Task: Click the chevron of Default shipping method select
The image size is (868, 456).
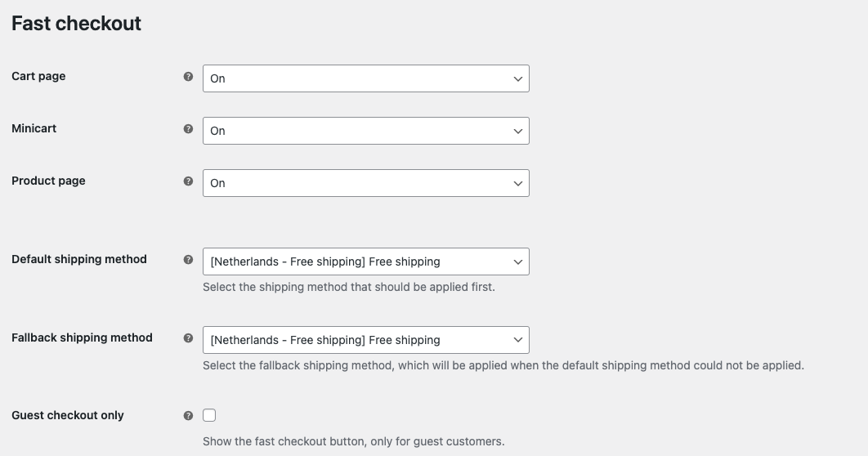Action: click(517, 262)
